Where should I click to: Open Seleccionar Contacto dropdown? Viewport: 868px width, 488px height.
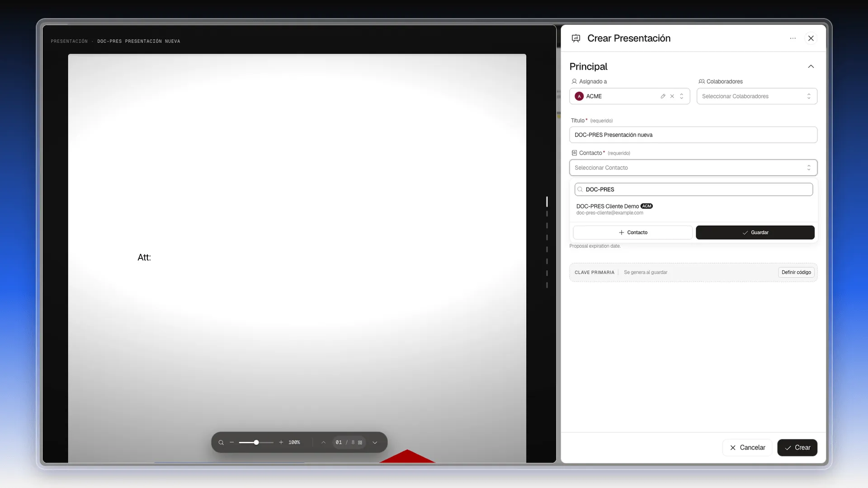click(693, 168)
